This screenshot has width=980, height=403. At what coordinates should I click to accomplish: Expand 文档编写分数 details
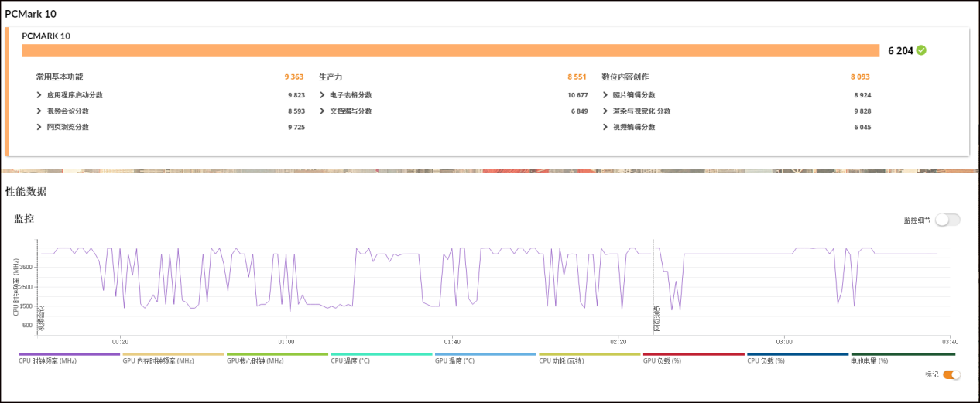(322, 111)
